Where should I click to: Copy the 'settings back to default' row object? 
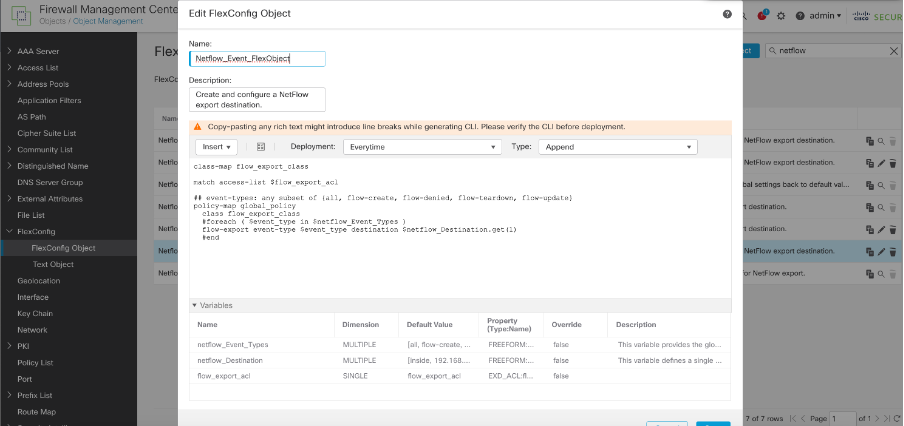[870, 186]
